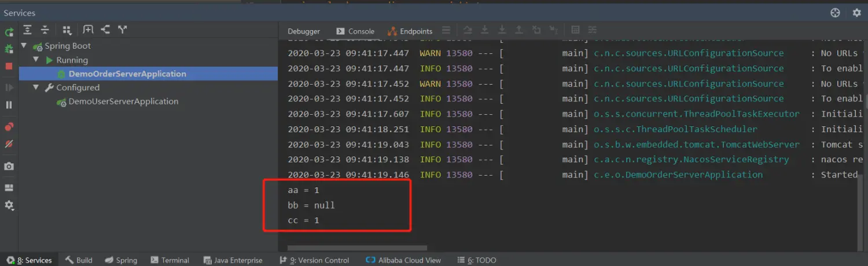Screen dimensions: 868x266
Task: Click the camera thread dump icon
Action: [9, 166]
